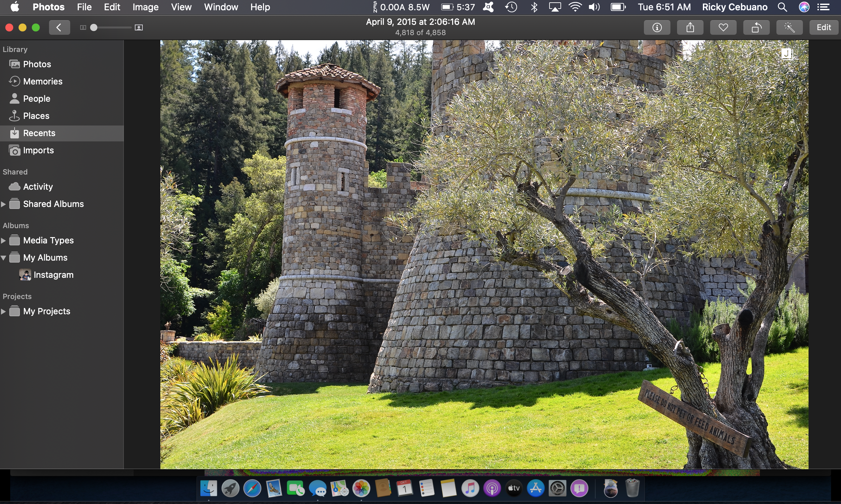841x504 pixels.
Task: Go back using the chevron button
Action: (x=59, y=27)
